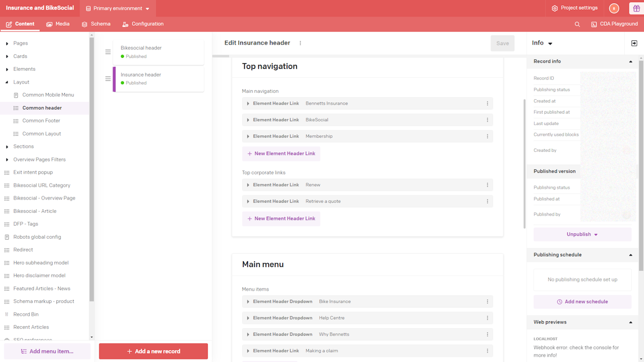The height and width of the screenshot is (362, 644).
Task: Open the Renew link options menu
Action: tap(487, 185)
